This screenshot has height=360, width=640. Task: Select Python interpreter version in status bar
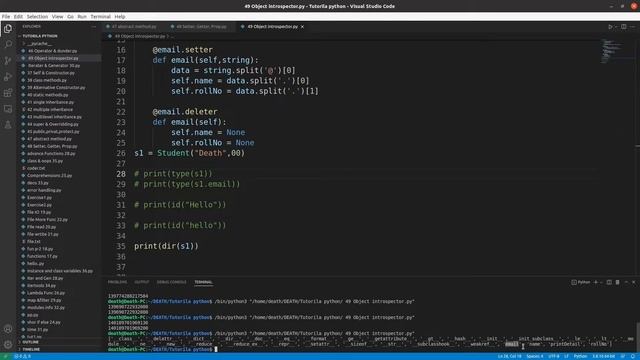tap(604, 356)
